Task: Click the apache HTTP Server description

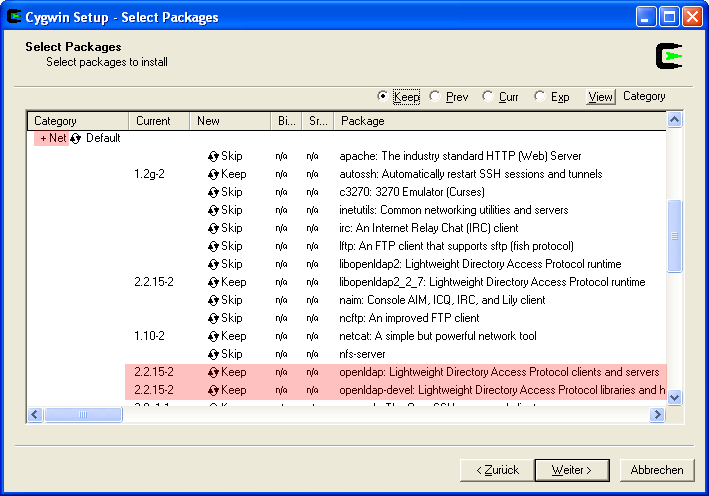Action: point(460,156)
